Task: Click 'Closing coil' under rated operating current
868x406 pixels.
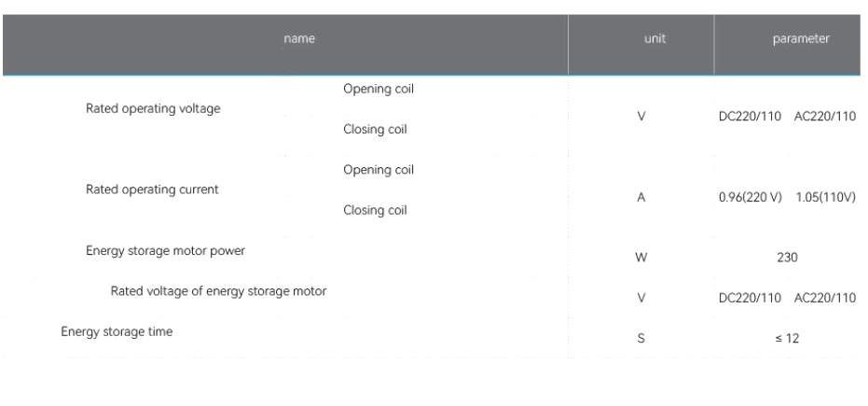Action: point(375,210)
